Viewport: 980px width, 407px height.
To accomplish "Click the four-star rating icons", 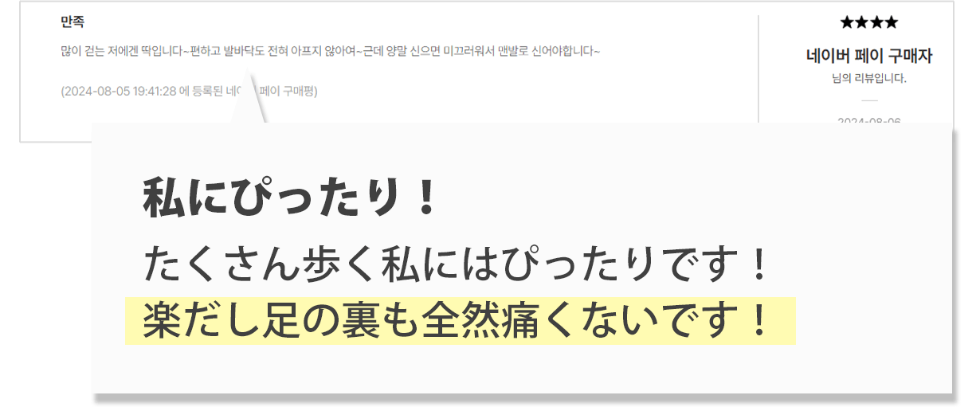I will pyautogui.click(x=868, y=22).
